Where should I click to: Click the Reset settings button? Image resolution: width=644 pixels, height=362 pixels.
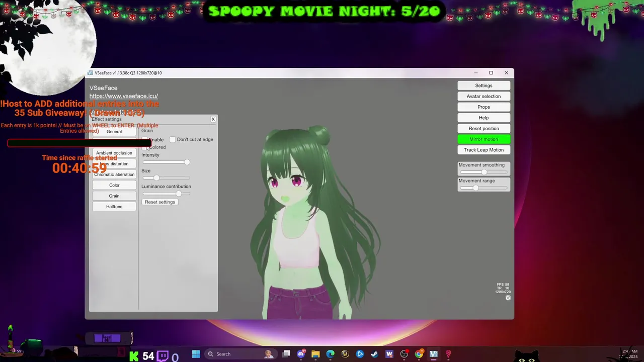tap(160, 202)
